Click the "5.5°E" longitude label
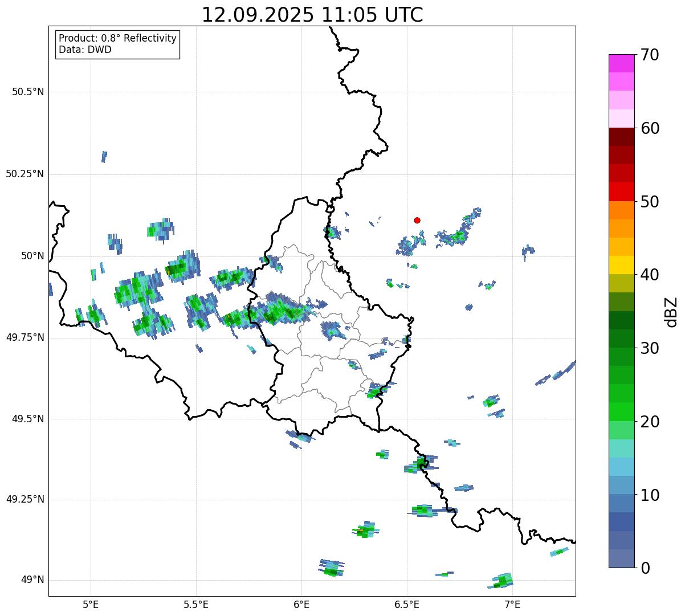 click(x=196, y=604)
